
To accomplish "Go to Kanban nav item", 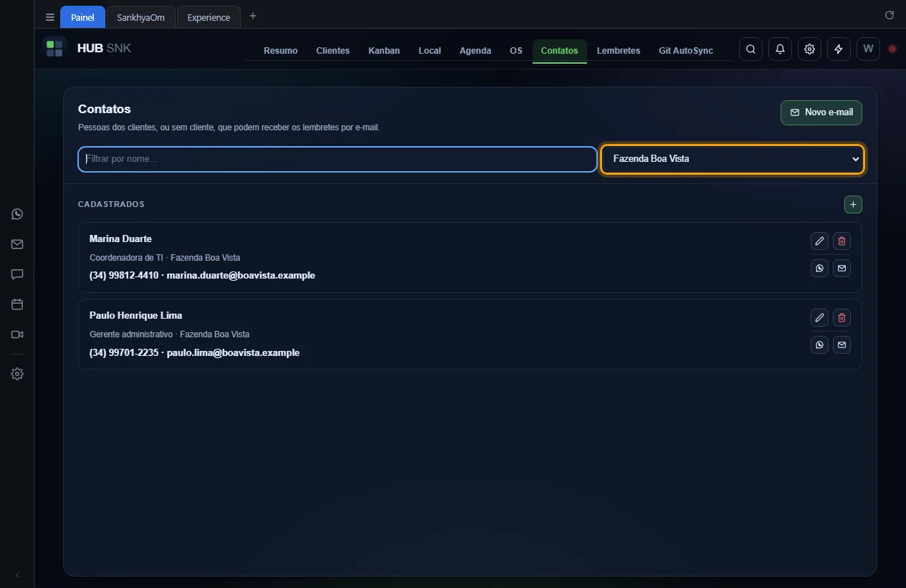I will pos(384,51).
